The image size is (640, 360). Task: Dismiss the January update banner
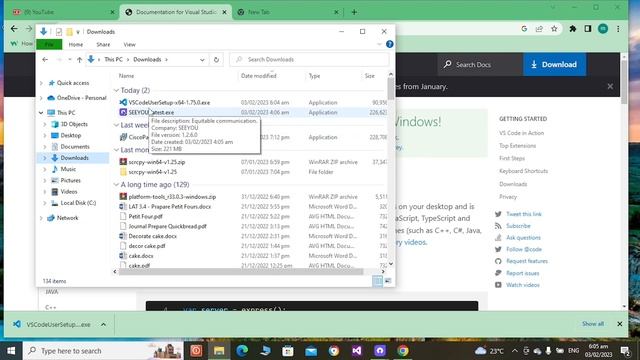pyautogui.click(x=610, y=87)
